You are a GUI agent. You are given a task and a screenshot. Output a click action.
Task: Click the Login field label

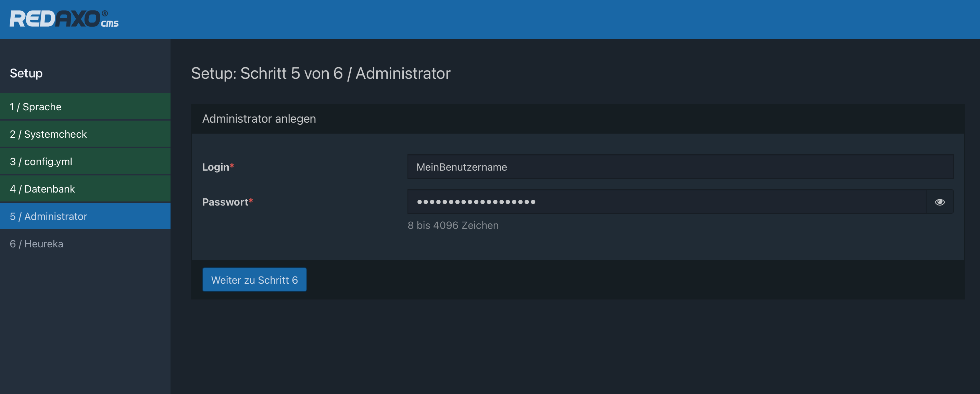click(x=218, y=167)
